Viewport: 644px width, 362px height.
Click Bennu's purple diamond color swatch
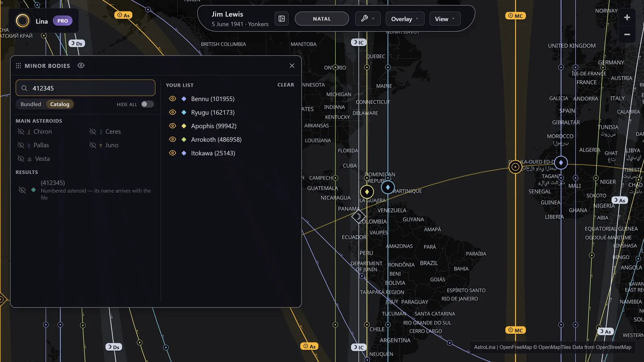click(x=184, y=99)
